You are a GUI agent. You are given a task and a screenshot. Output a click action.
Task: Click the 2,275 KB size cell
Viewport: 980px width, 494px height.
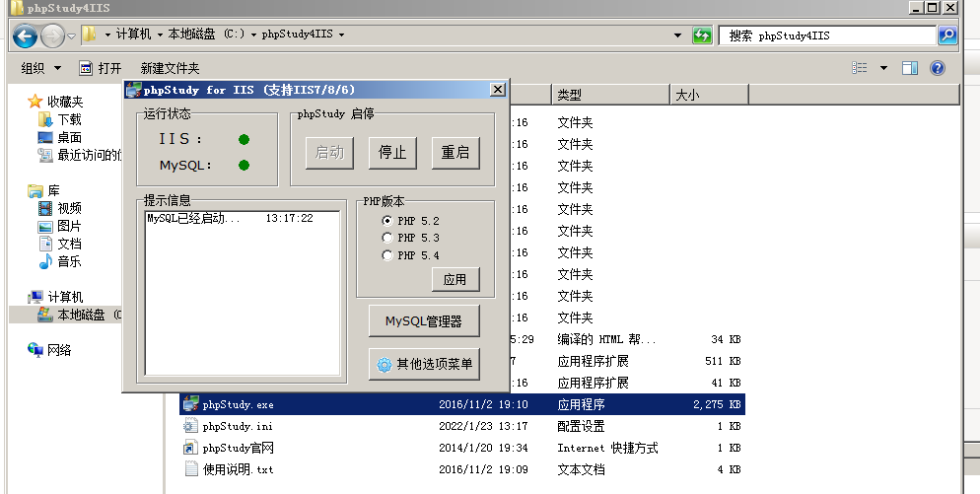pos(717,404)
